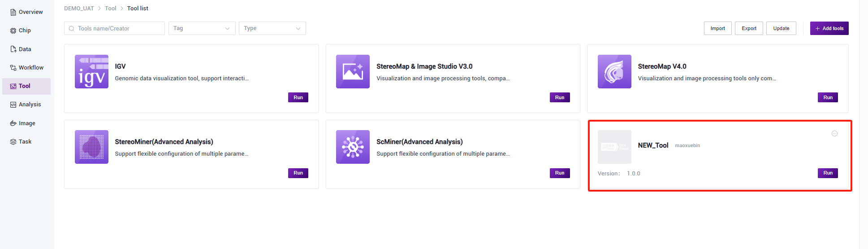Click the StereoMap V4.0 title
This screenshot has width=868, height=249.
(x=662, y=66)
